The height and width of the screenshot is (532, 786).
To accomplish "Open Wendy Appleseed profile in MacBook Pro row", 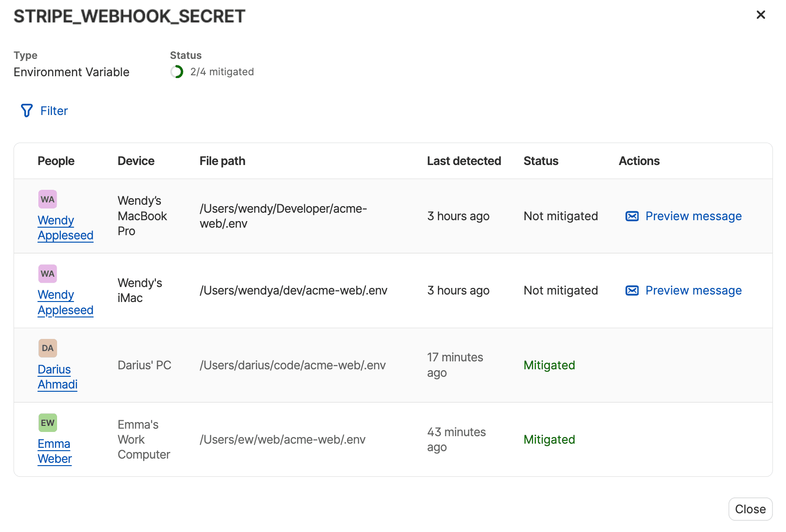I will coord(65,228).
